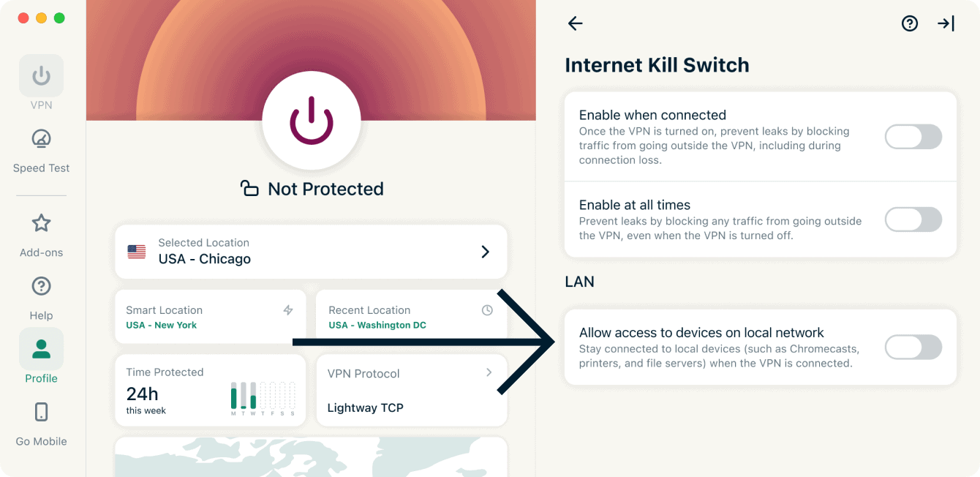Expand Selected Location USA - Chicago chevron

coord(485,252)
